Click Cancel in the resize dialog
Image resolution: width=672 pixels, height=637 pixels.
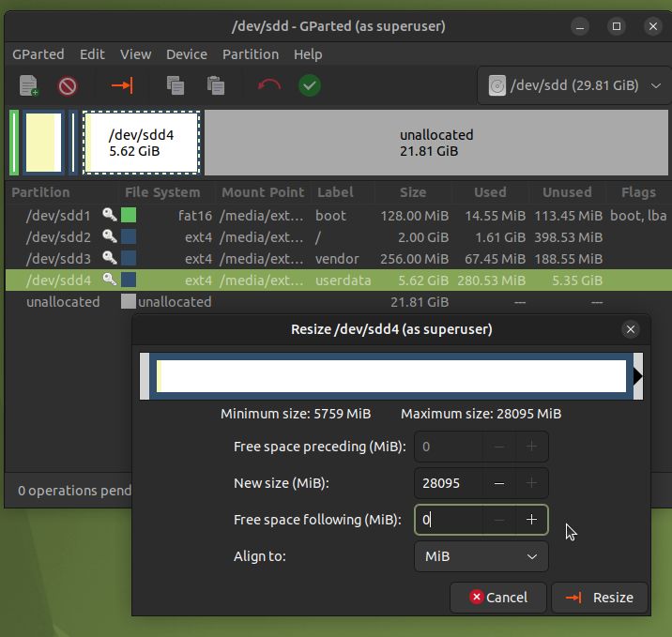pyautogui.click(x=498, y=598)
